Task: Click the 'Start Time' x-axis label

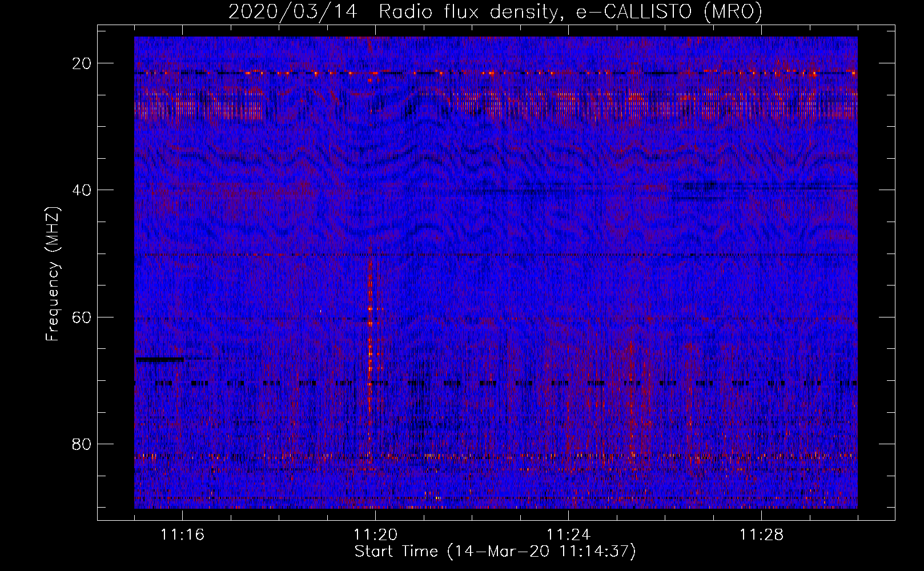Action: [x=495, y=552]
